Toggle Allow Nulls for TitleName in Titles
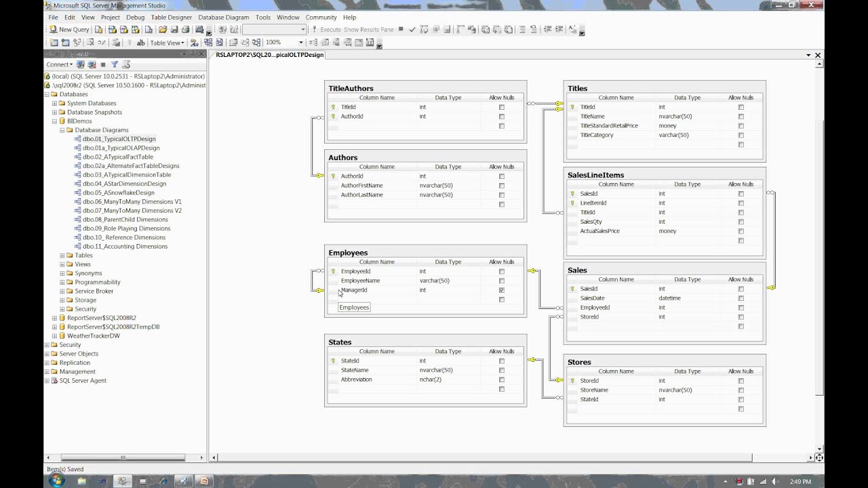Screen dimensions: 868x488 pyautogui.click(x=741, y=117)
